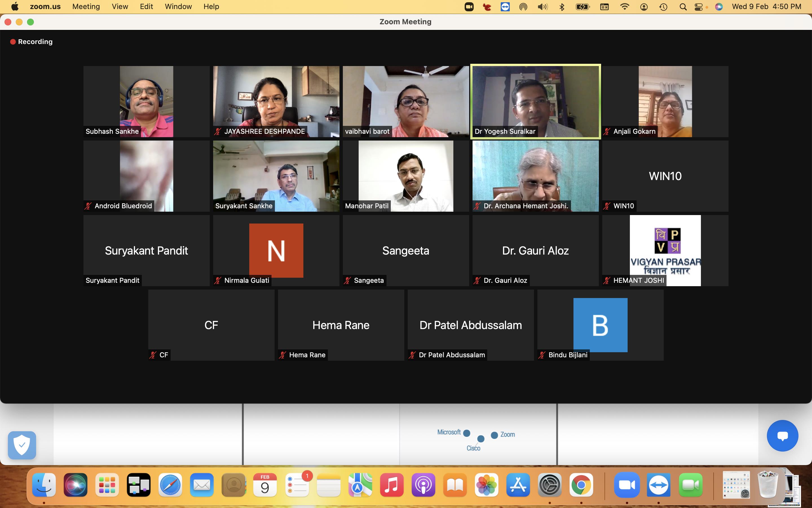Open the zoom.us application menu

(x=45, y=6)
